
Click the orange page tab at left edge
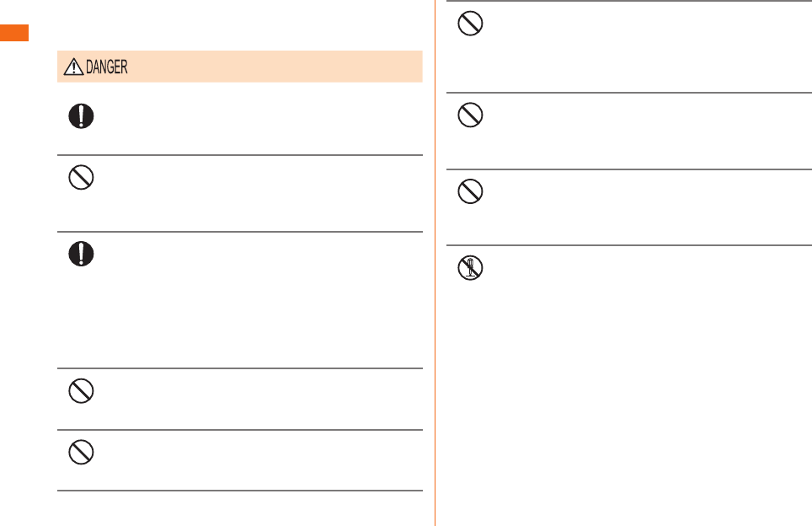click(14, 33)
